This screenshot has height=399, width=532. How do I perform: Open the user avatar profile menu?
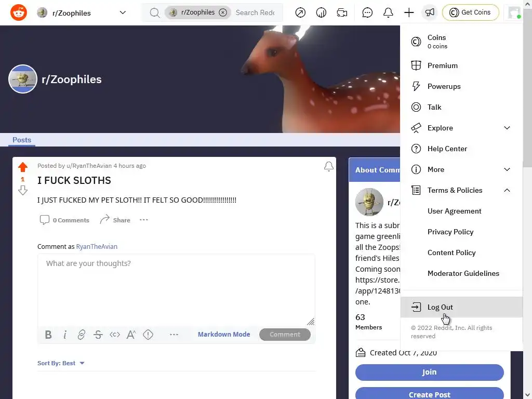point(514,12)
